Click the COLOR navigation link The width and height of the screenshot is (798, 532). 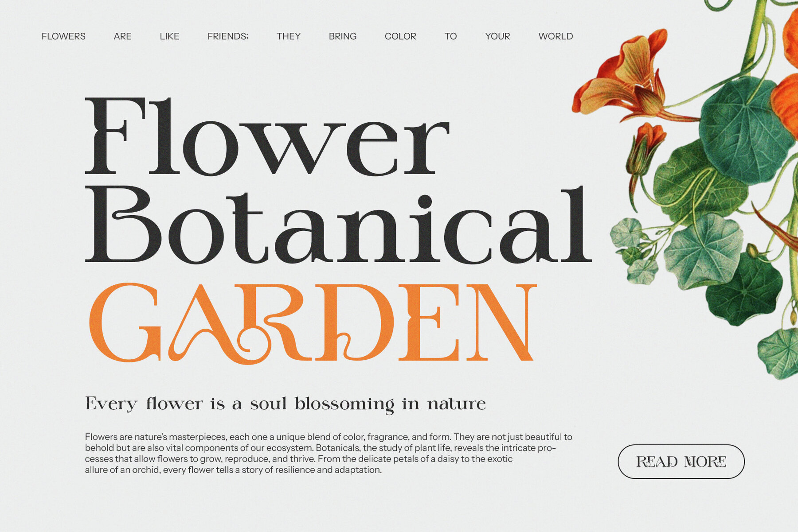tap(400, 36)
